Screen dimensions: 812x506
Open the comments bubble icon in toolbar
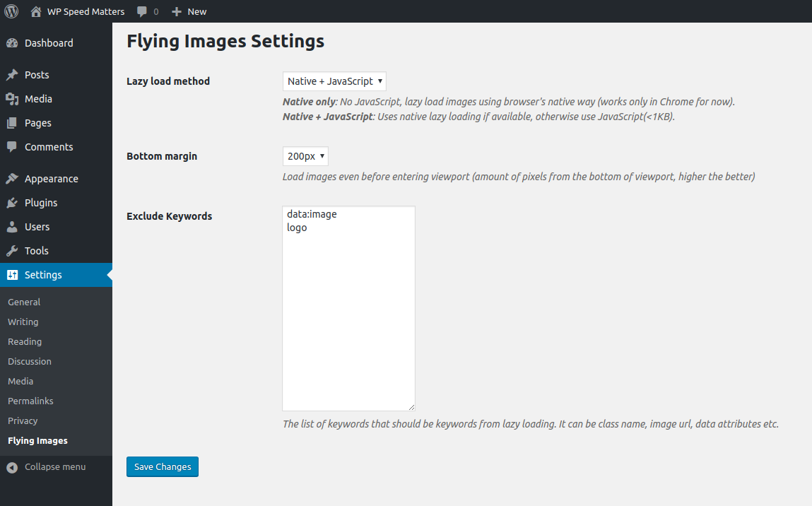tap(143, 11)
